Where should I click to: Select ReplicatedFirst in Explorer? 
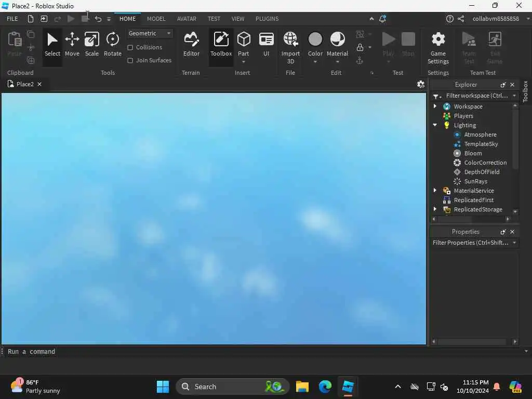474,200
